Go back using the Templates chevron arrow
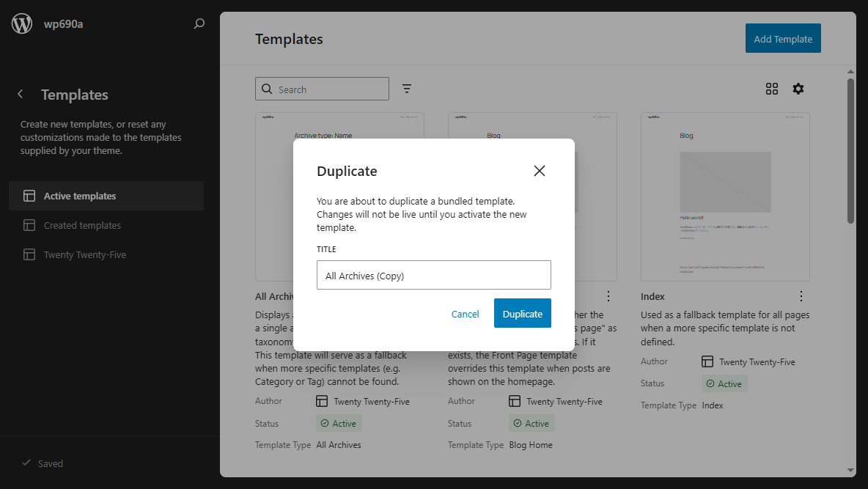The image size is (868, 489). 21,95
